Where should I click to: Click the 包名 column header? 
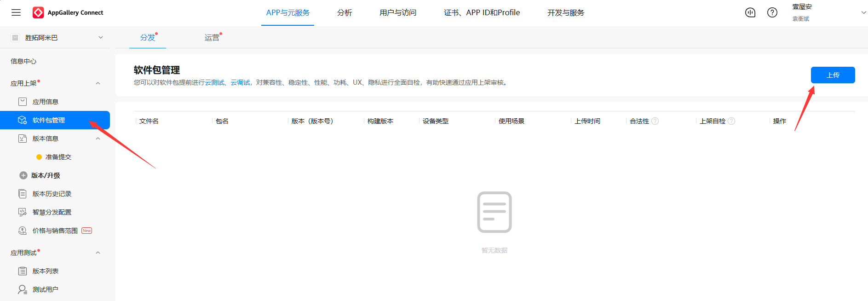tap(222, 121)
